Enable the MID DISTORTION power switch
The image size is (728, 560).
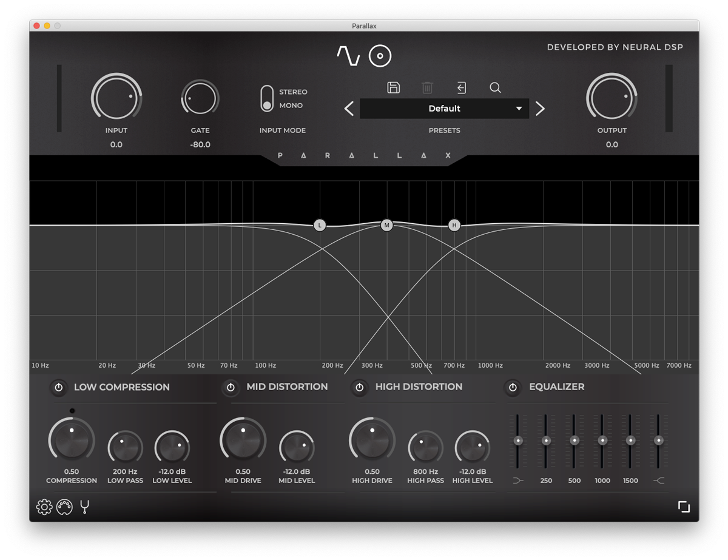[231, 388]
